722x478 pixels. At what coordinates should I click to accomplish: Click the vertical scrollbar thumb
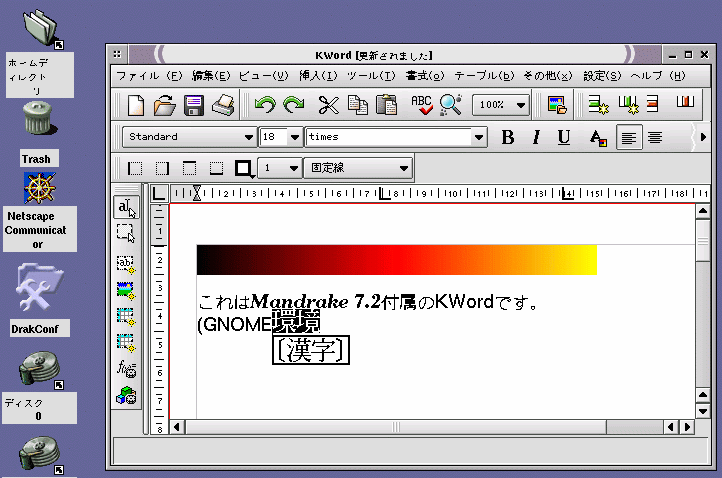pyautogui.click(x=703, y=240)
